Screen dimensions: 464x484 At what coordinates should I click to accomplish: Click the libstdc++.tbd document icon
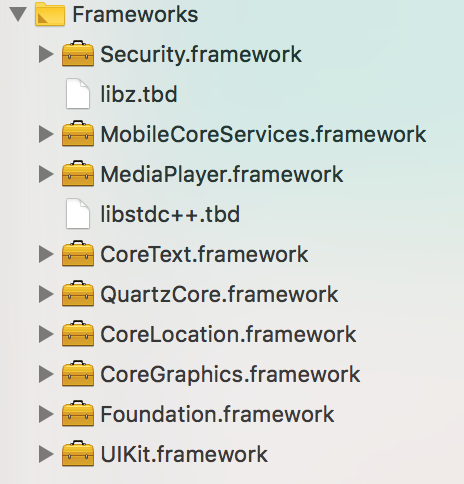(x=78, y=214)
